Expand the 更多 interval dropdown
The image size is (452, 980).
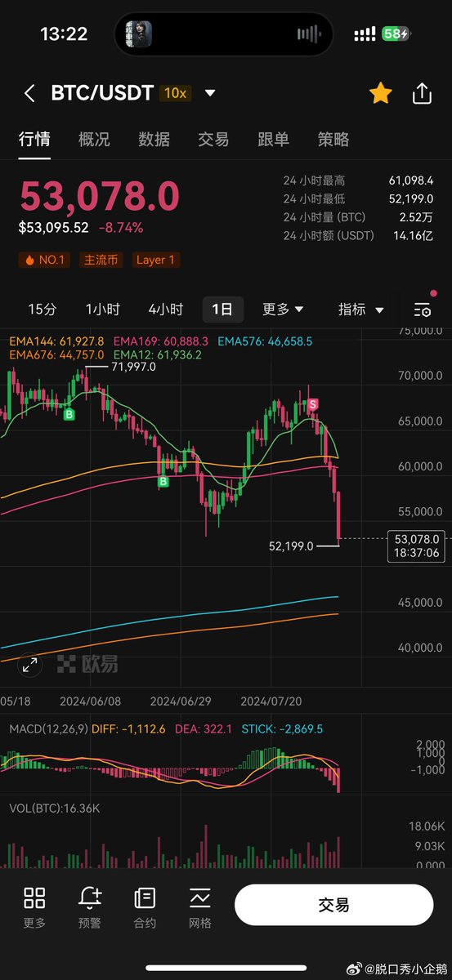(x=283, y=310)
